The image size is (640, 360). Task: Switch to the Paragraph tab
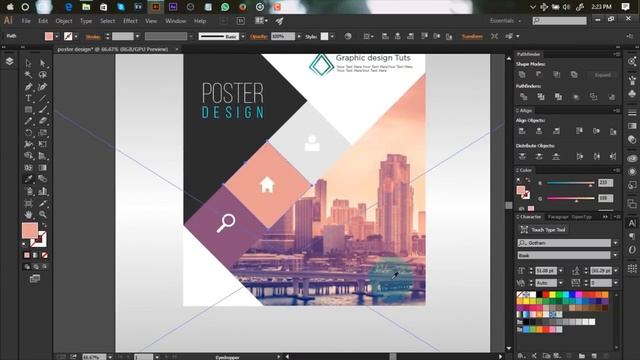pos(558,217)
